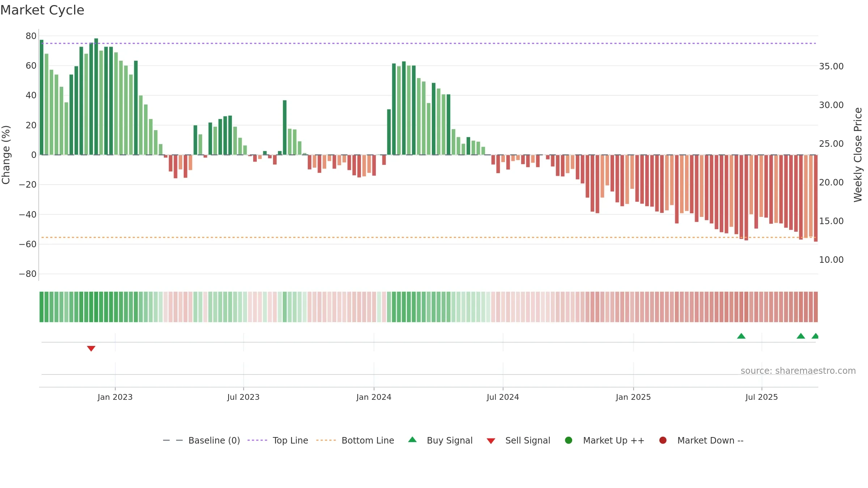Click the −80 tick on Change axis
The image size is (868, 488).
point(28,274)
